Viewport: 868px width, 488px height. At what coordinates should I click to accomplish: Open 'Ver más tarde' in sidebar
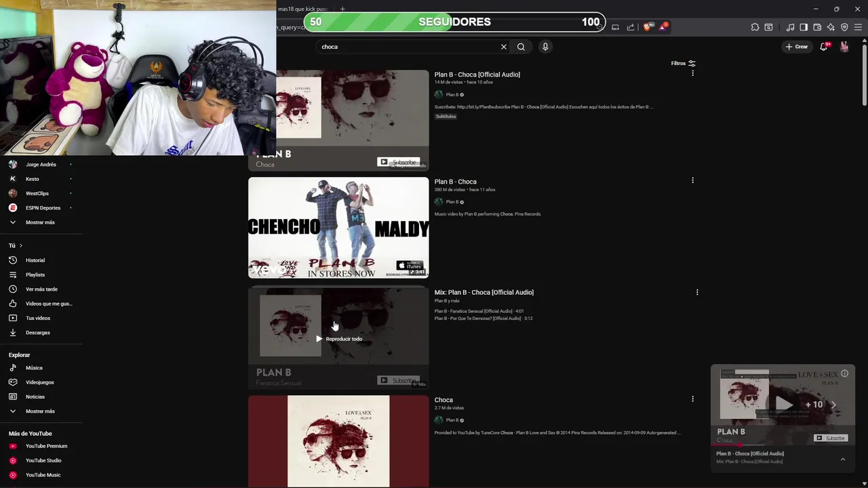tap(41, 289)
